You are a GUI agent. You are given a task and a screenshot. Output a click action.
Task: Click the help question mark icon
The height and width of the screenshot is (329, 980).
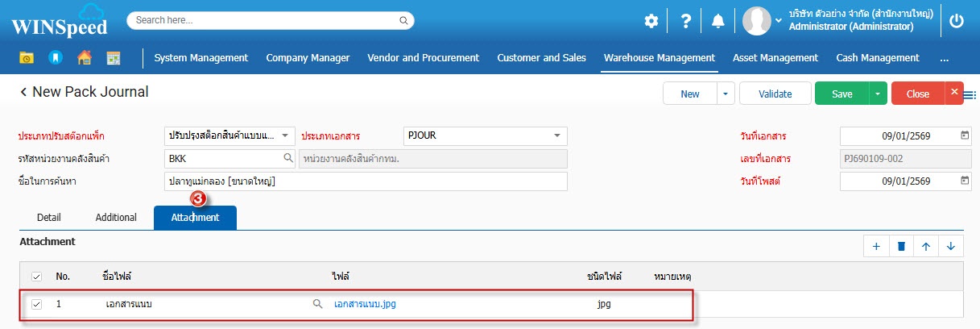[x=685, y=22]
